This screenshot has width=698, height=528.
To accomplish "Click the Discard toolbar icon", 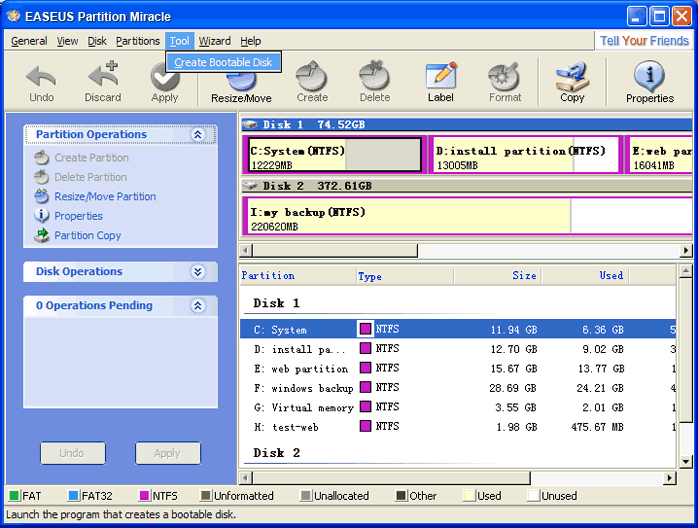I will (103, 74).
